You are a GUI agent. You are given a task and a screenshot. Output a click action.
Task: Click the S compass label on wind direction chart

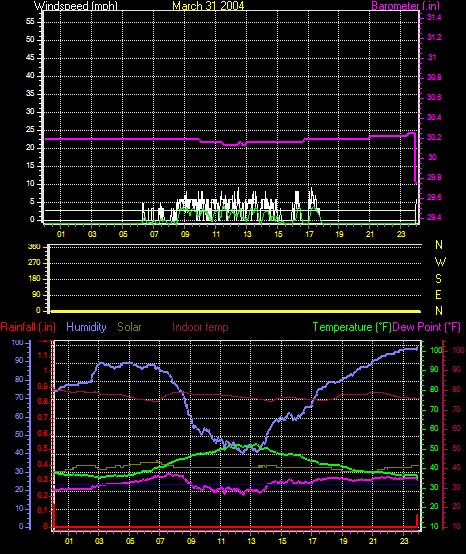(x=438, y=279)
